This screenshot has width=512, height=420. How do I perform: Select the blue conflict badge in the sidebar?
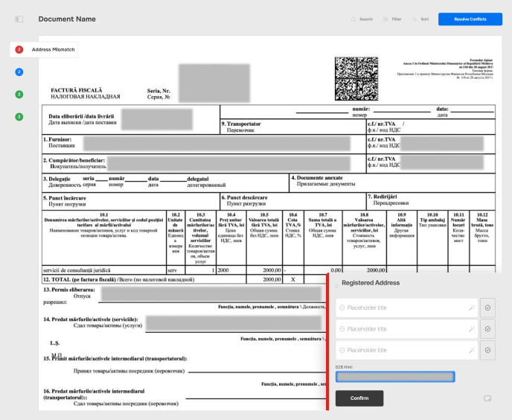pos(19,72)
